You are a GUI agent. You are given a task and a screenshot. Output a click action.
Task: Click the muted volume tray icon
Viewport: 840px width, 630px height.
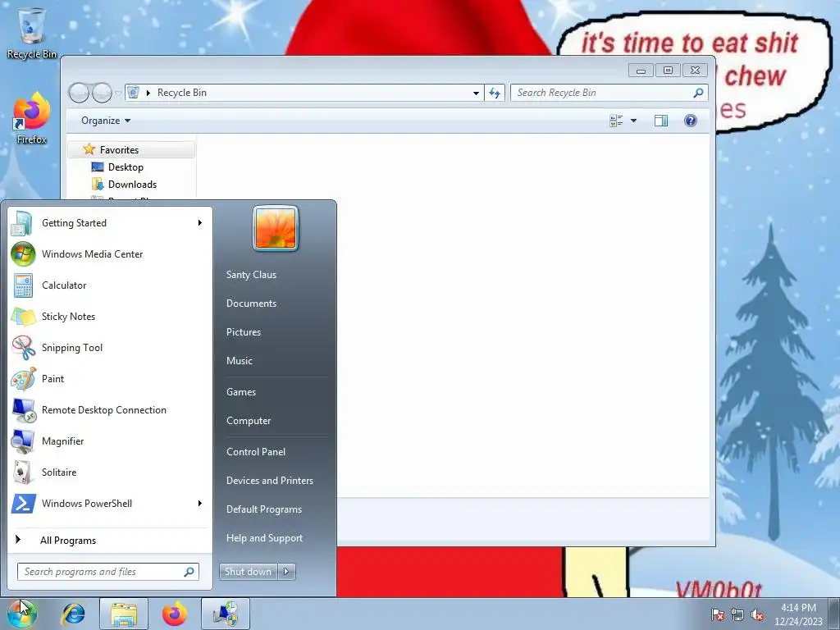point(757,615)
